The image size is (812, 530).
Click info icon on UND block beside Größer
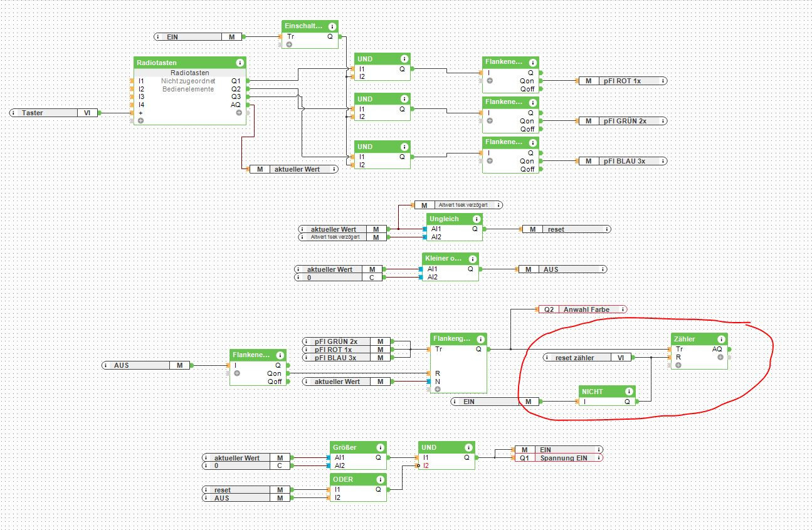(x=468, y=448)
